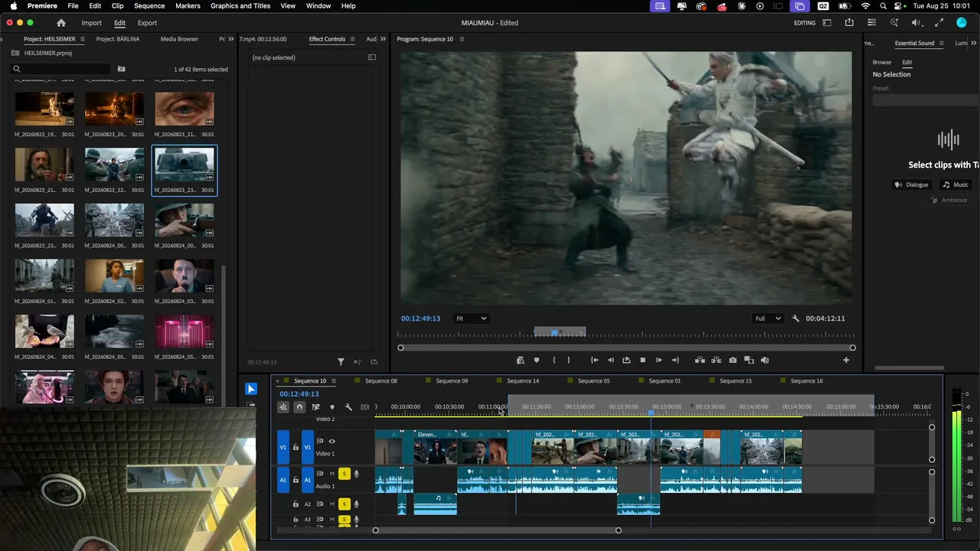Switch to the Media Browser tab
980x551 pixels.
point(179,39)
